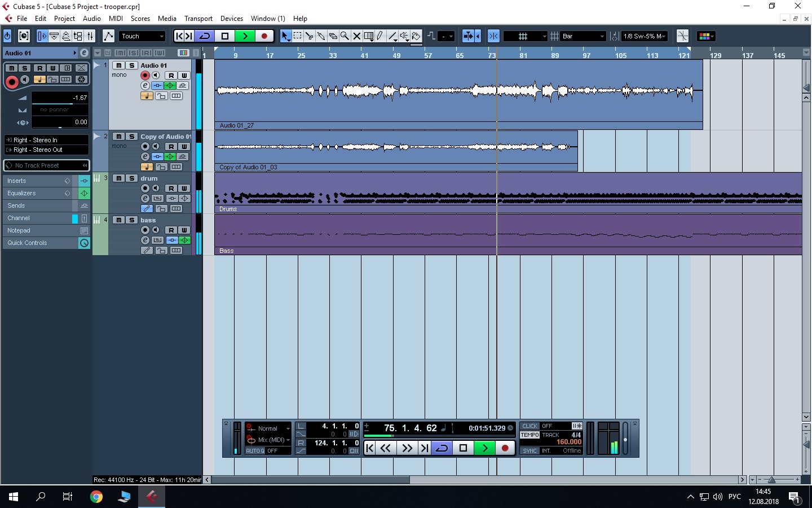Click the transport panel Record button
The image size is (812, 508).
coord(505,448)
